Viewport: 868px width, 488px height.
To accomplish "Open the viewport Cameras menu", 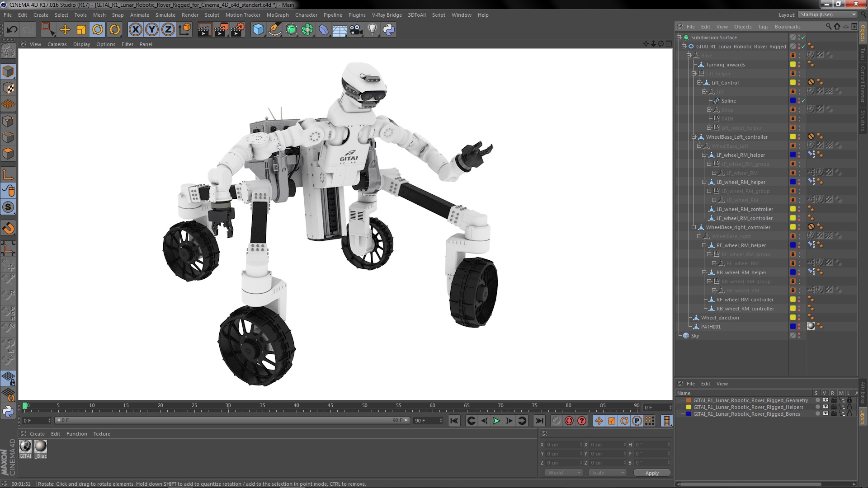I will [57, 44].
